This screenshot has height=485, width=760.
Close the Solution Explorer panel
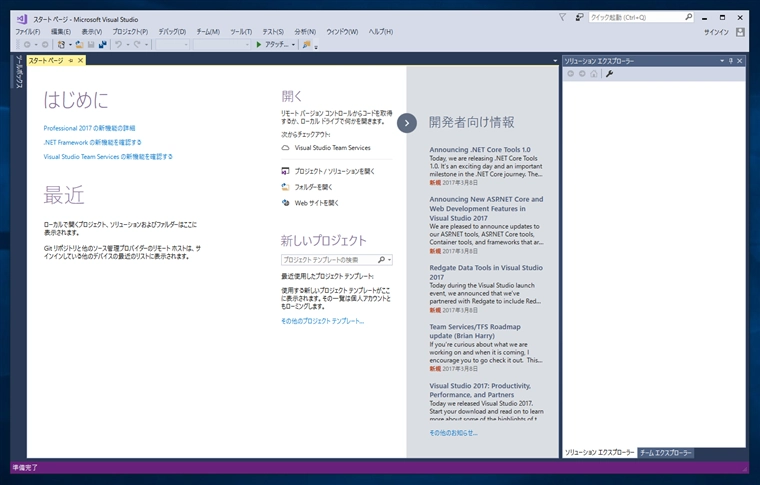(x=740, y=61)
